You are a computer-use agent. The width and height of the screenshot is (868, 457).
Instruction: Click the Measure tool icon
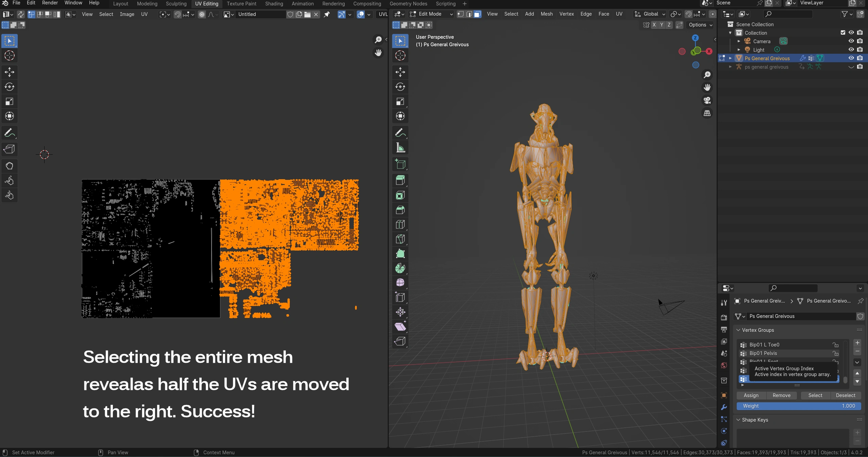[x=400, y=148]
